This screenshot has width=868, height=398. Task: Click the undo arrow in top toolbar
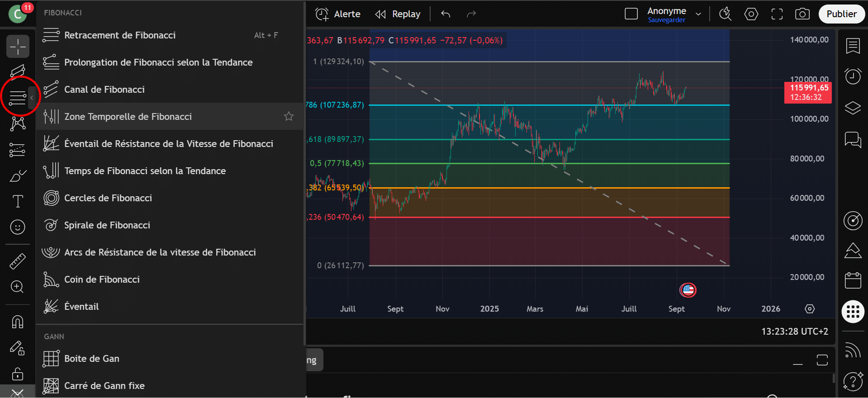[x=446, y=14]
